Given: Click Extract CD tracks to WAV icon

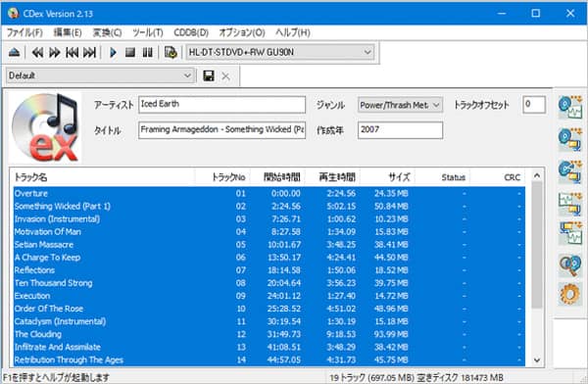Looking at the screenshot, I should click(570, 107).
